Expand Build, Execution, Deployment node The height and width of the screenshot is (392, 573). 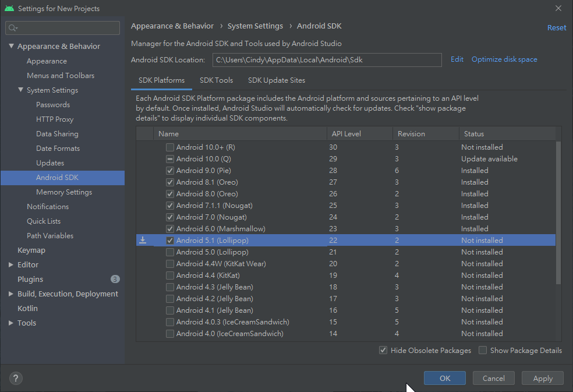coord(11,294)
